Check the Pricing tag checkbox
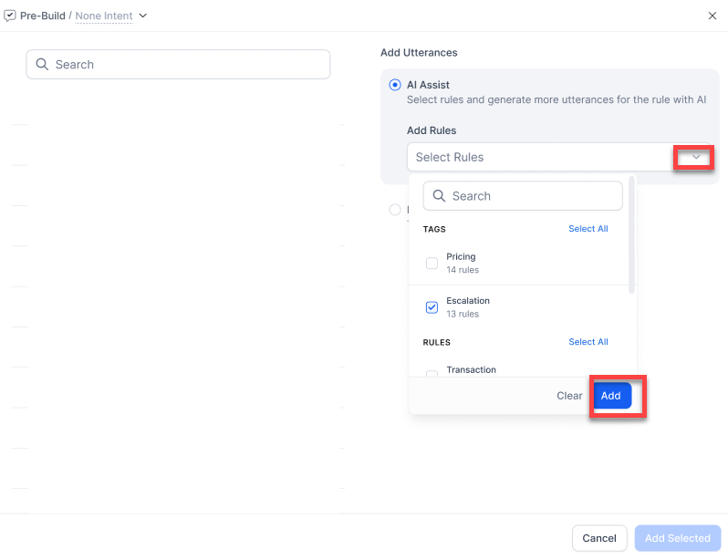Image resolution: width=728 pixels, height=560 pixels. [x=432, y=264]
